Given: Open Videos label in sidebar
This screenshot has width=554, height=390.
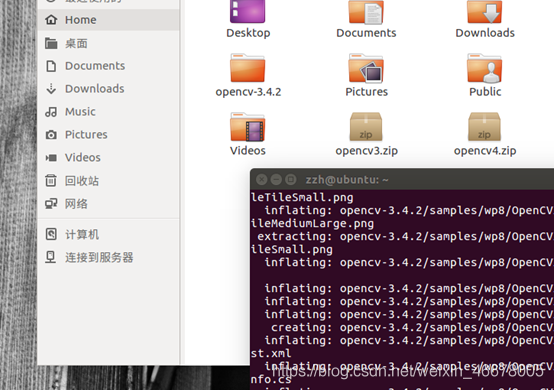Looking at the screenshot, I should tap(83, 158).
